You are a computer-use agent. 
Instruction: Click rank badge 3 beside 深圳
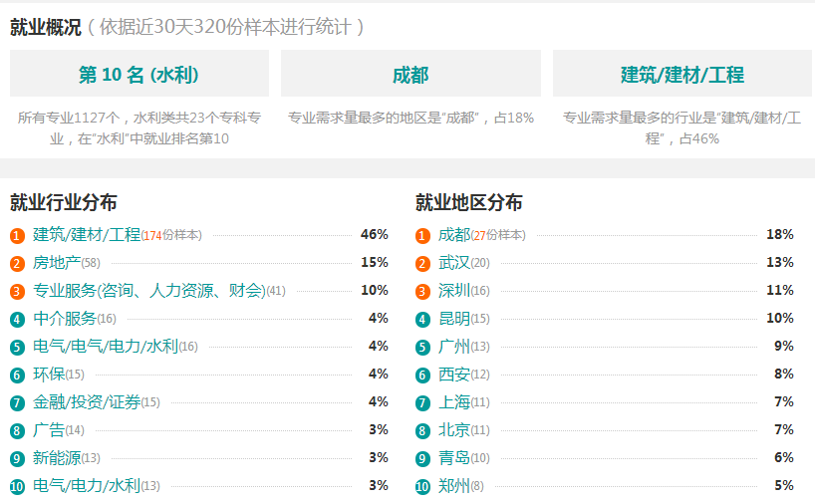[x=422, y=292]
